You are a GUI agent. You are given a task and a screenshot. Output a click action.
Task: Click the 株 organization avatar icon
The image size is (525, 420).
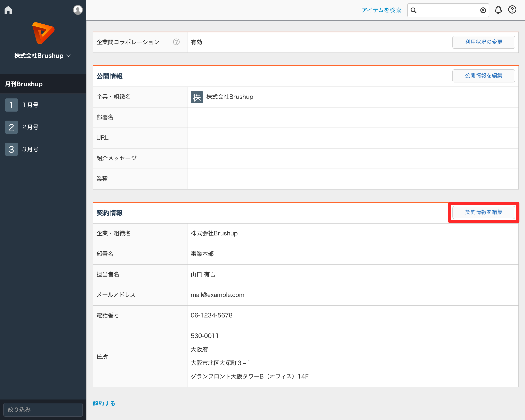point(197,97)
